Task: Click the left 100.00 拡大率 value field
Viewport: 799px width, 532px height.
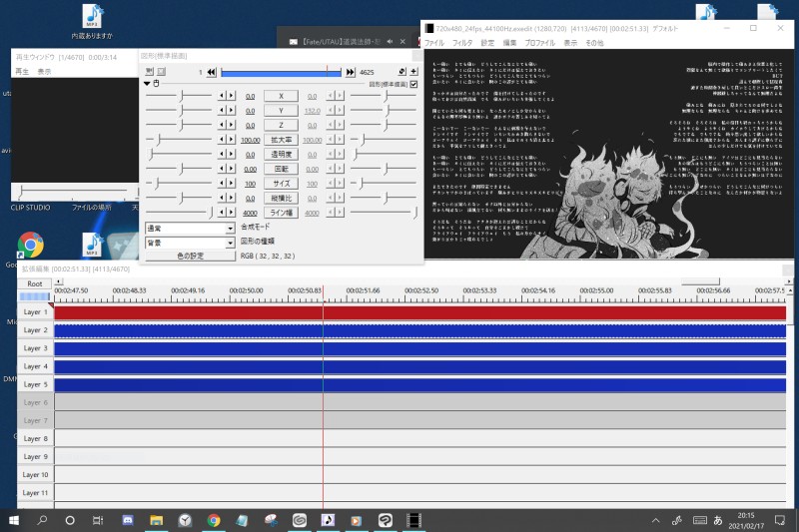Action: tap(250, 140)
